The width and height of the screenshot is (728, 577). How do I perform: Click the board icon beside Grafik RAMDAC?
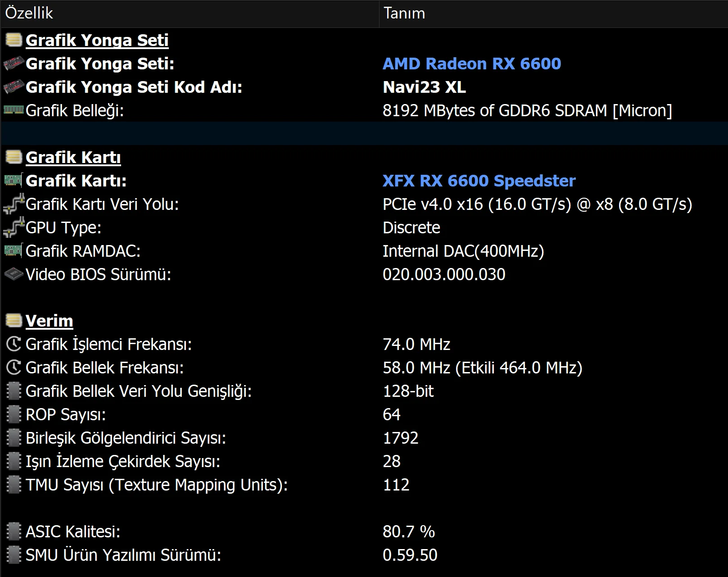coord(13,251)
